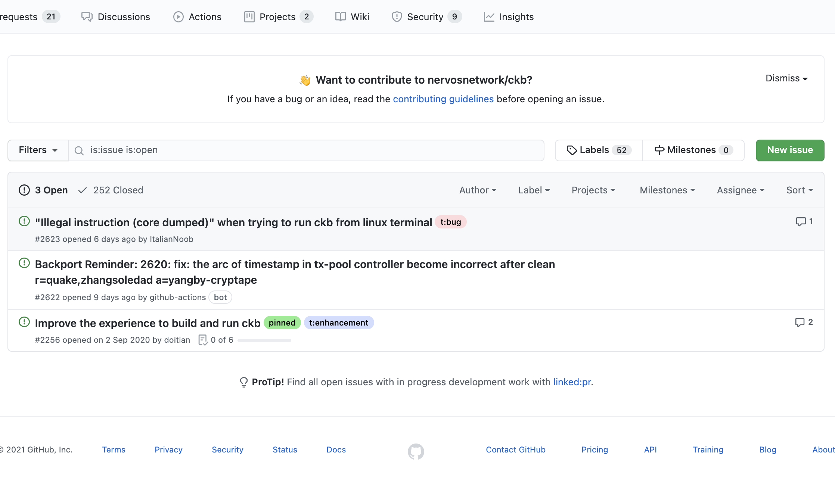
Task: Open Labels via the tag icon
Action: (571, 150)
